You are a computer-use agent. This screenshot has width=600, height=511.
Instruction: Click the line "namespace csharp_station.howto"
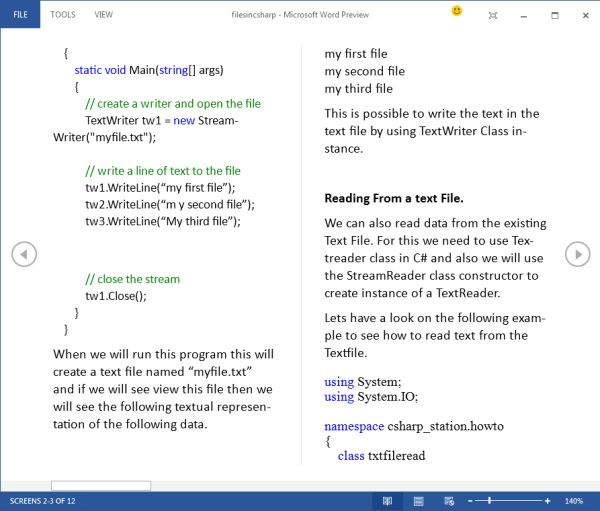[414, 426]
